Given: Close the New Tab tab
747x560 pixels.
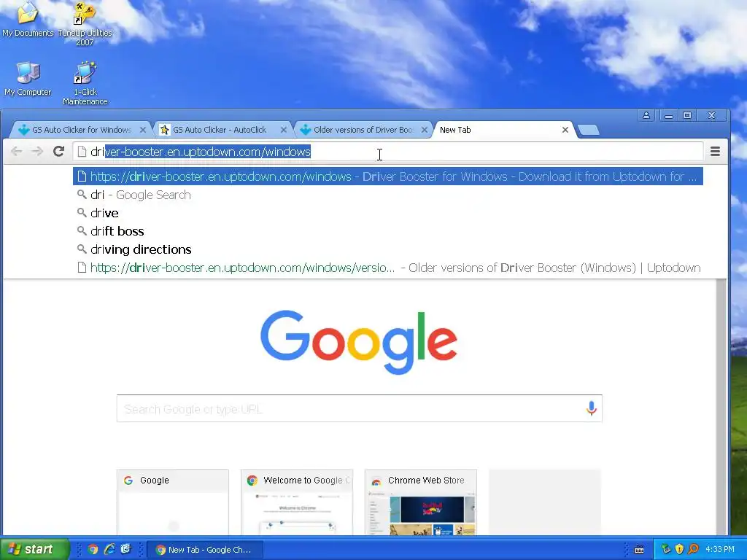Looking at the screenshot, I should tap(565, 130).
